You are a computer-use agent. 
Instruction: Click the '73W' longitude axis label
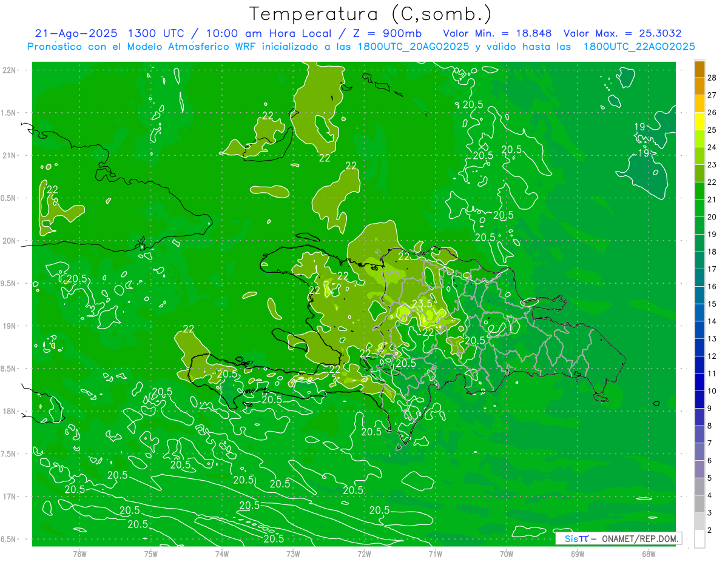click(x=293, y=554)
